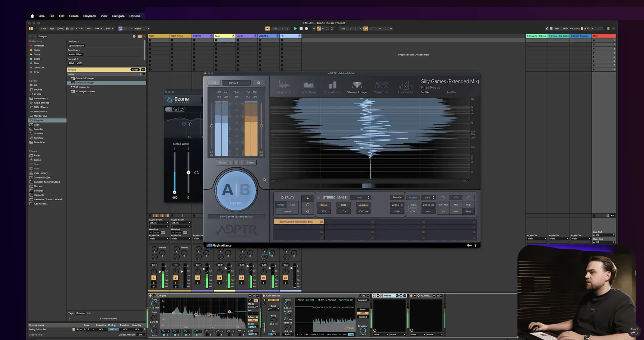Open the Playback menu
This screenshot has width=644, height=340.
click(90, 16)
